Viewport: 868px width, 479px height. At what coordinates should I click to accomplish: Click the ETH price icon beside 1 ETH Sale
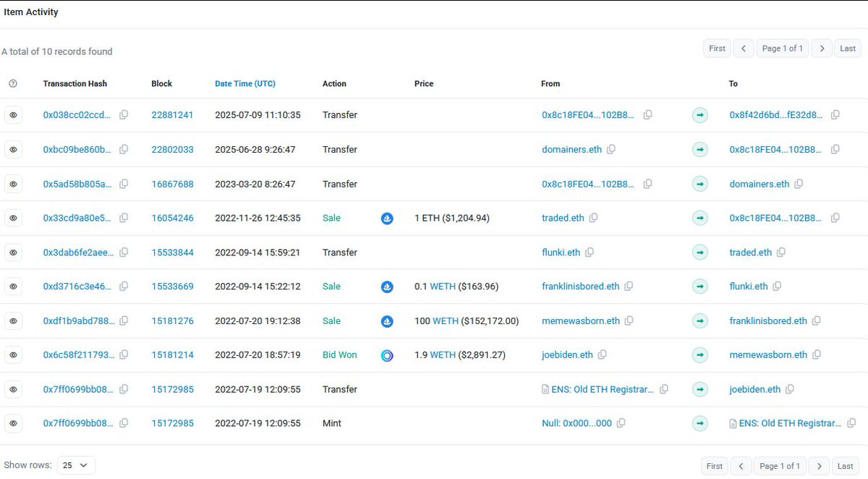387,218
